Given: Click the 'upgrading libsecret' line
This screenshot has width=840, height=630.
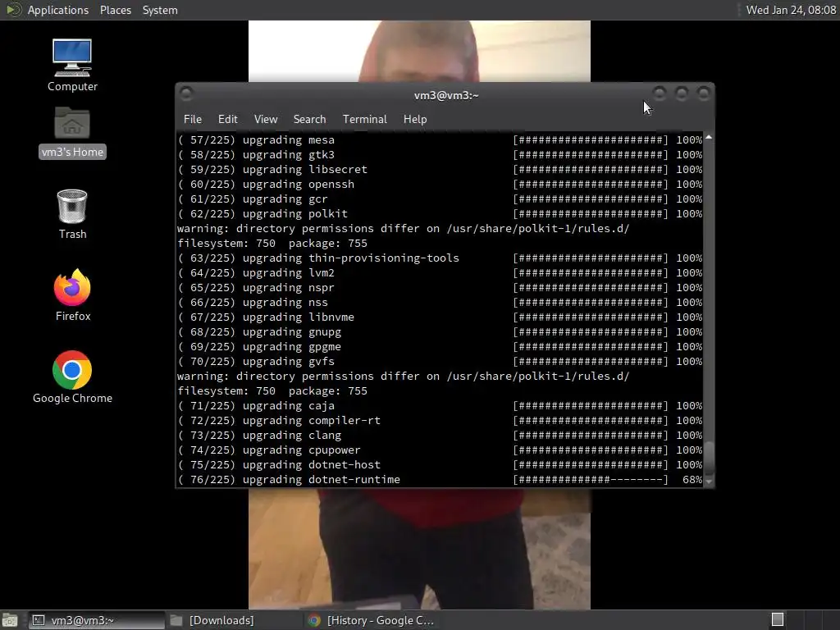Looking at the screenshot, I should click(440, 169).
